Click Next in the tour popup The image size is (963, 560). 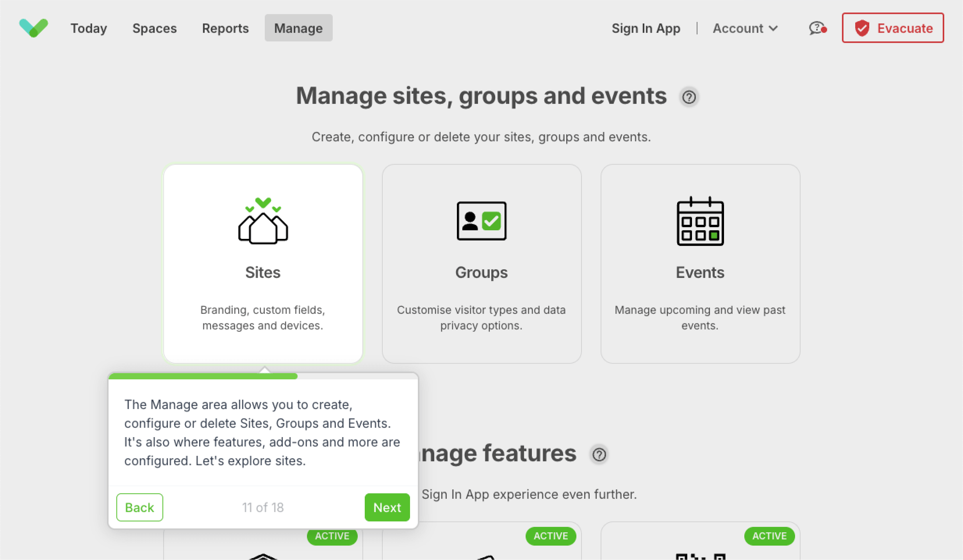tap(387, 507)
